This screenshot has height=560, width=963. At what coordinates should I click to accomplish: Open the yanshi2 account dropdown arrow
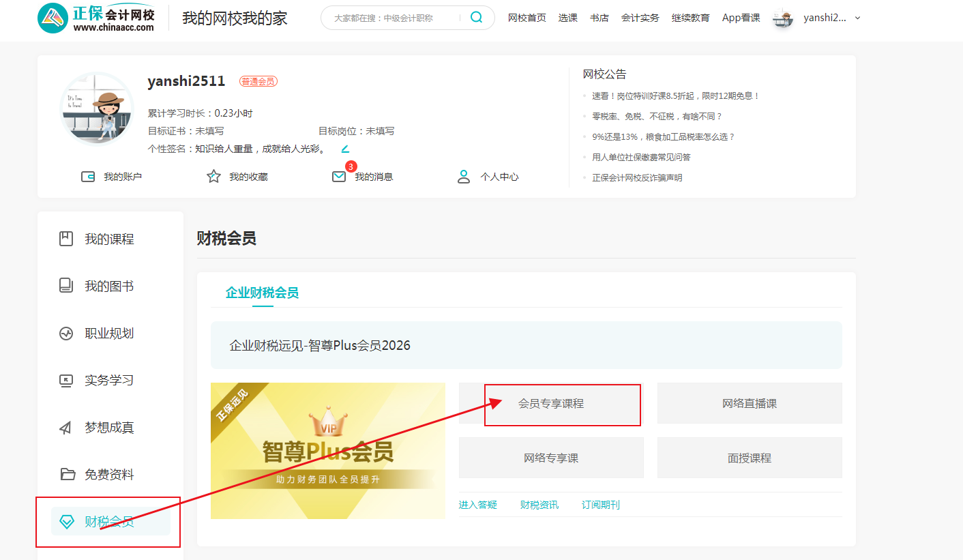coord(857,18)
